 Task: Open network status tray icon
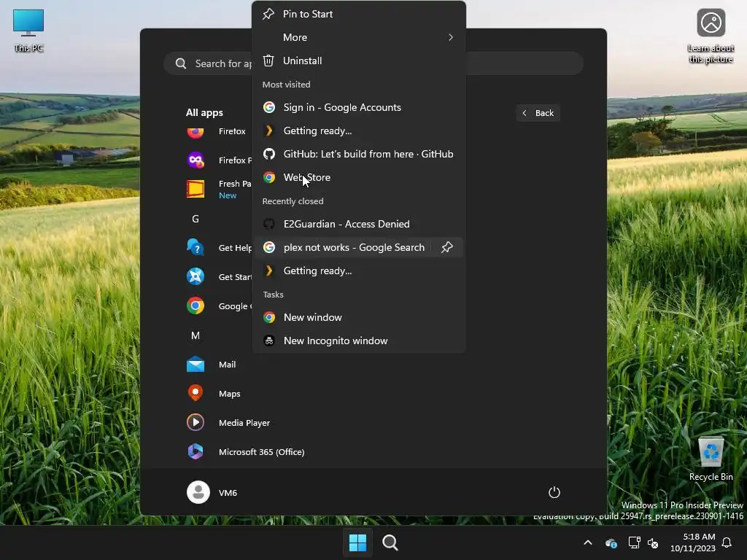click(634, 542)
